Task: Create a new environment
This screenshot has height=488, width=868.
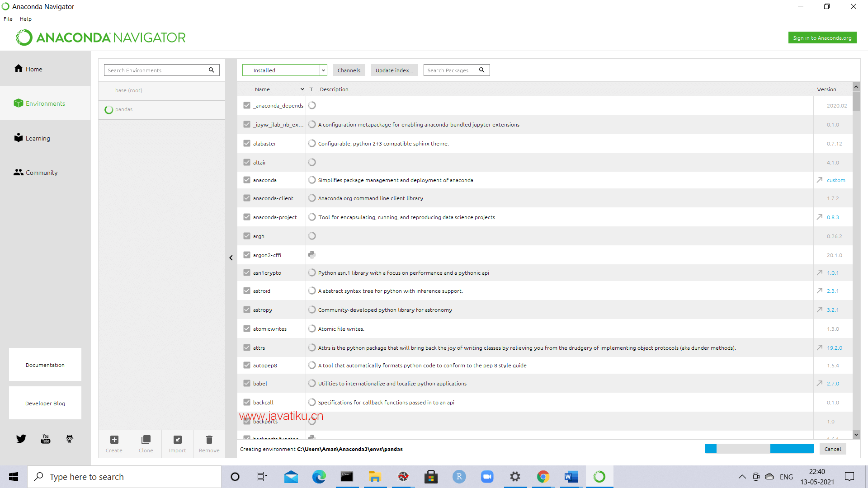Action: click(114, 444)
